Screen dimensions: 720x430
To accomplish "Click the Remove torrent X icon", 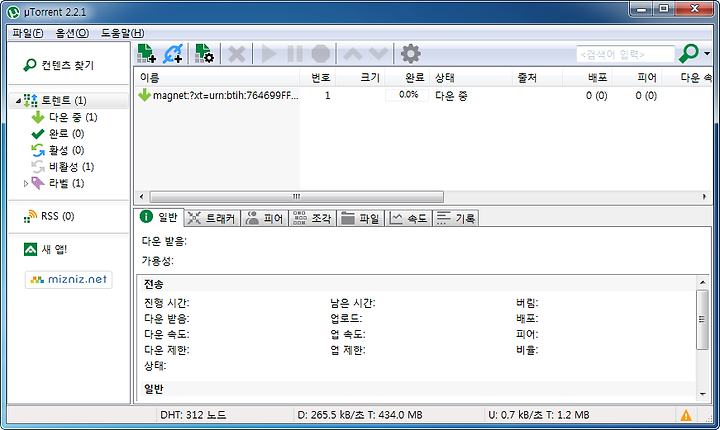I will coord(237,54).
